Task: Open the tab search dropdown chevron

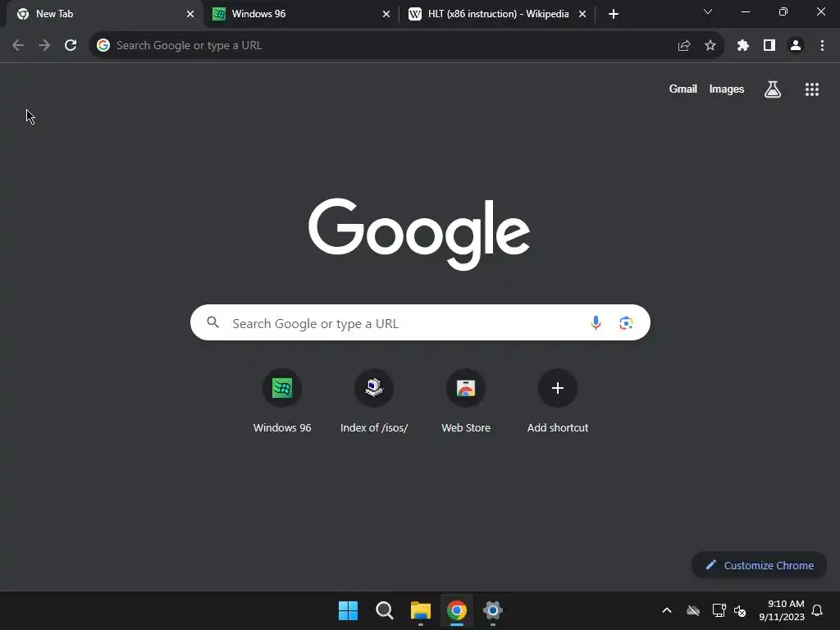Action: pyautogui.click(x=708, y=11)
